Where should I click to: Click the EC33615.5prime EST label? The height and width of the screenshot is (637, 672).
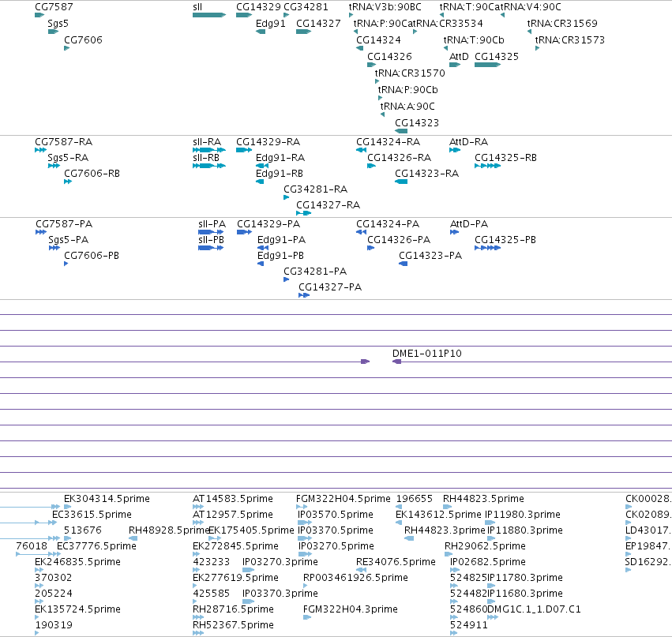click(x=92, y=515)
